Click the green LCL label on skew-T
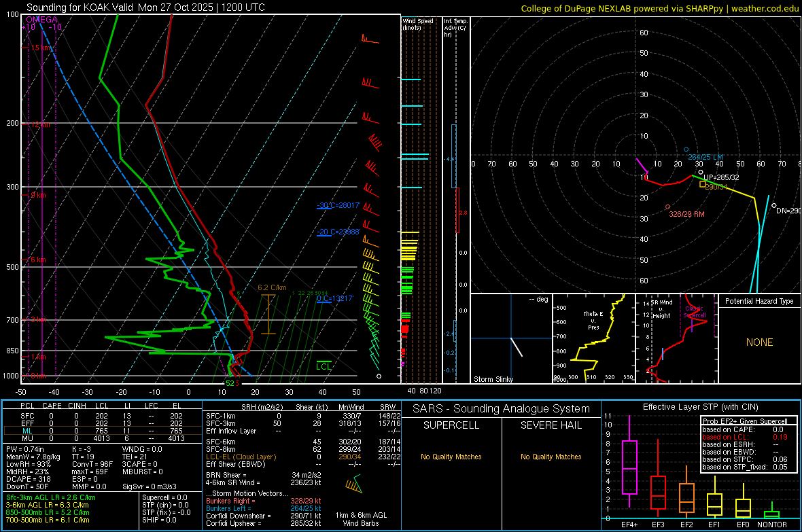This screenshot has height=532, width=802. 324,366
